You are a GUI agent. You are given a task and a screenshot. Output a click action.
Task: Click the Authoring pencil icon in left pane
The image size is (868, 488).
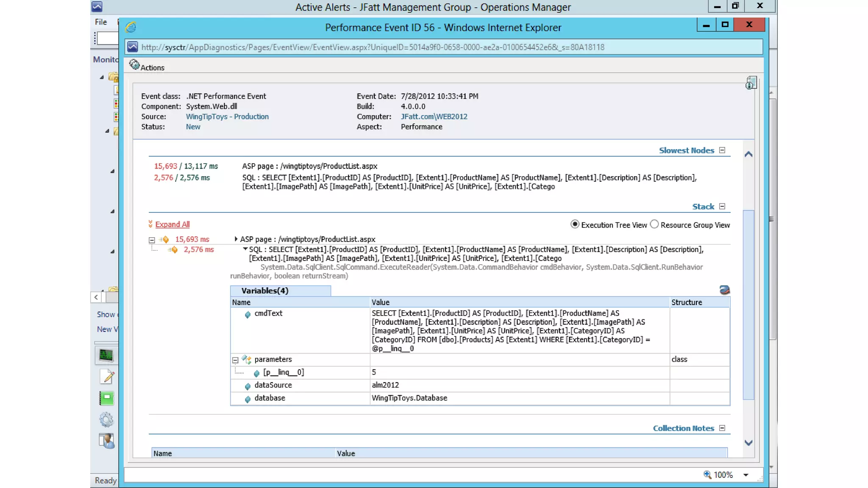click(107, 376)
